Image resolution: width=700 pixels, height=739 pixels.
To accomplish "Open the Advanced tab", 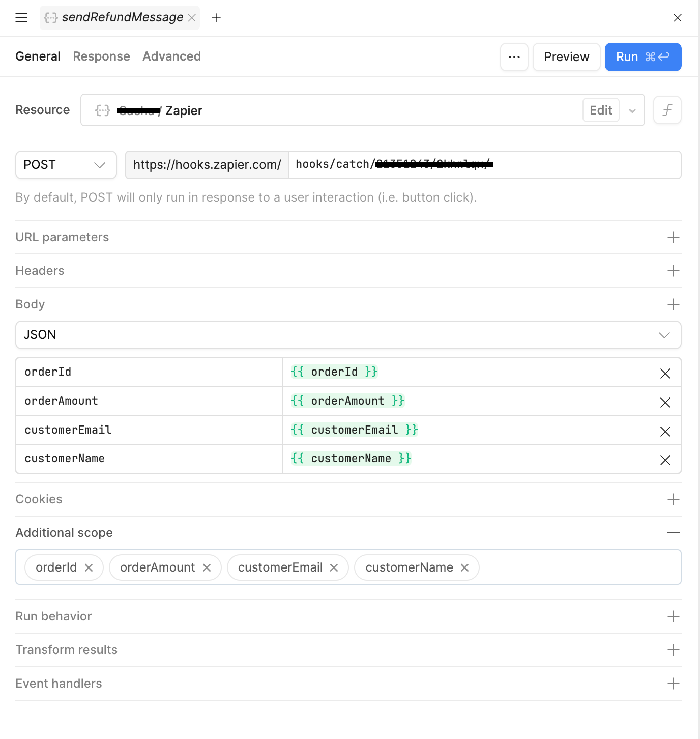I will [x=171, y=56].
